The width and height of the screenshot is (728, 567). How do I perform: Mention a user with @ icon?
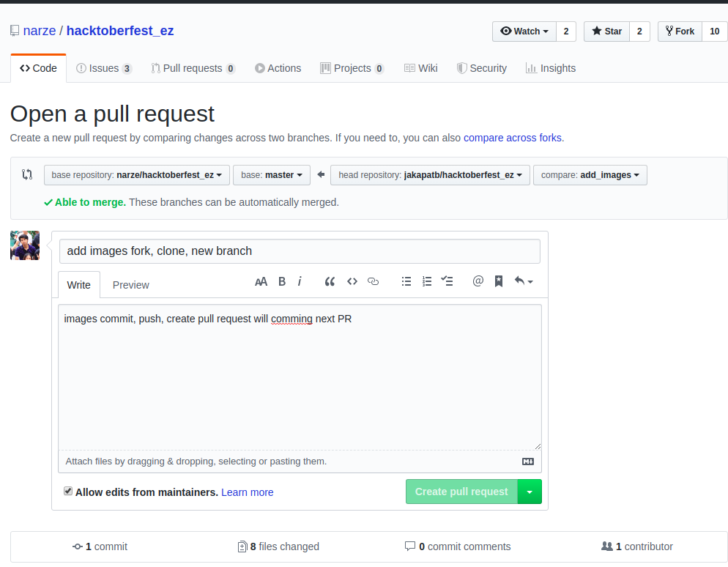[x=478, y=281]
